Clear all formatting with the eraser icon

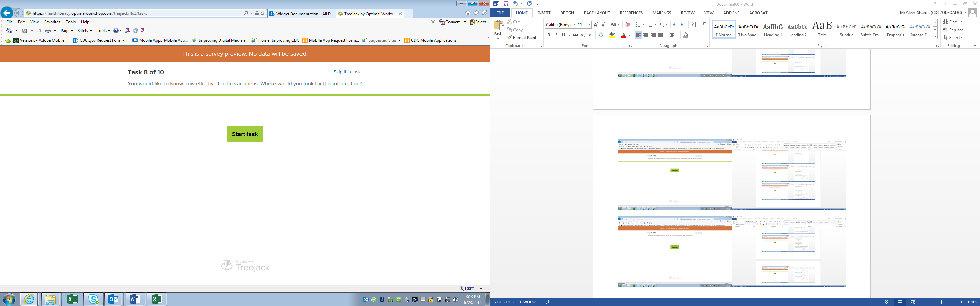point(628,25)
